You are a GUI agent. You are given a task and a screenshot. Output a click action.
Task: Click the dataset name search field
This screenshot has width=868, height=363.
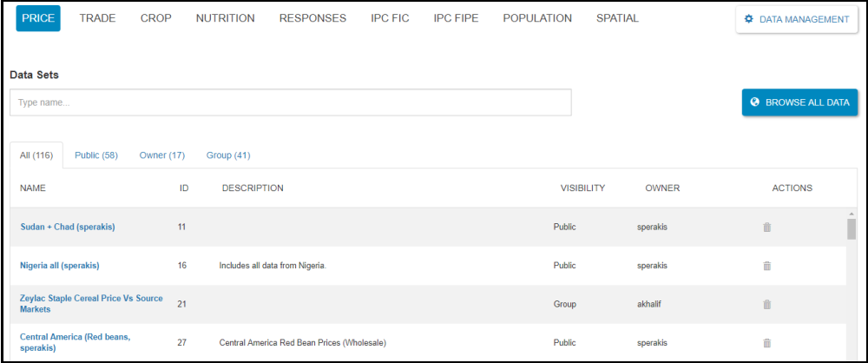coord(290,102)
